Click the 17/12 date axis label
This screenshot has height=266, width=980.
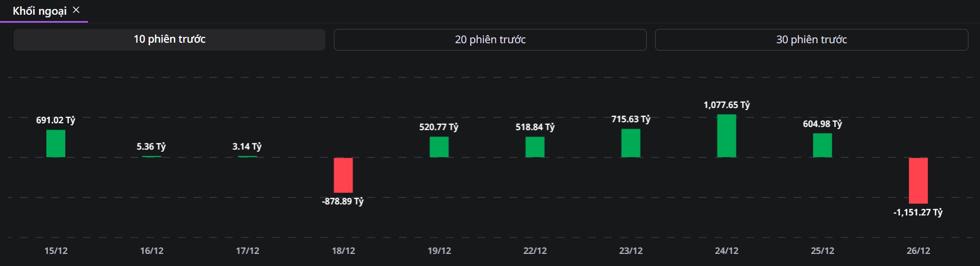pyautogui.click(x=248, y=251)
